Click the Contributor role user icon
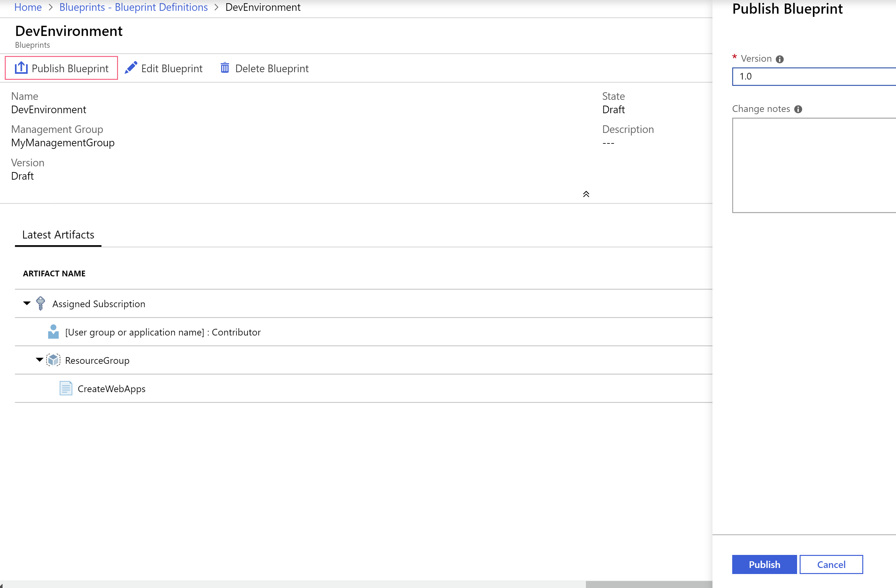 coord(53,332)
